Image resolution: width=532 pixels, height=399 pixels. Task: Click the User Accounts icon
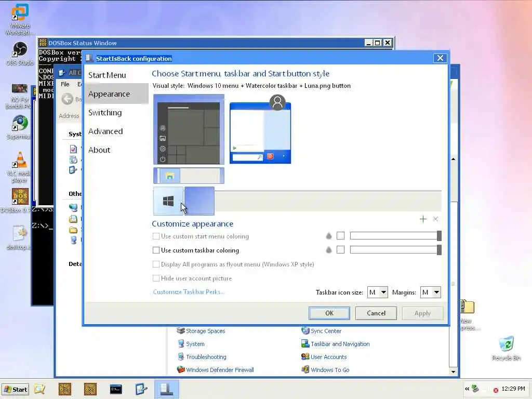coord(305,356)
